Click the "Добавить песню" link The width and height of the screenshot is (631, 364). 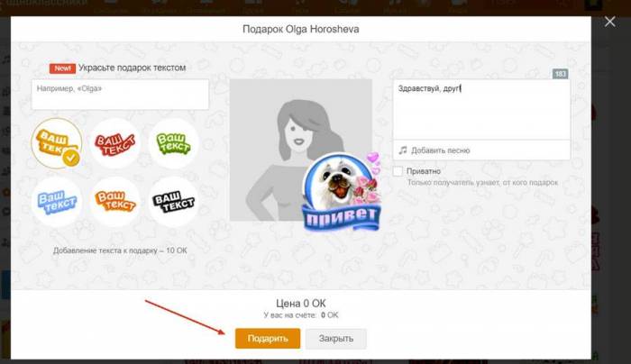(440, 150)
